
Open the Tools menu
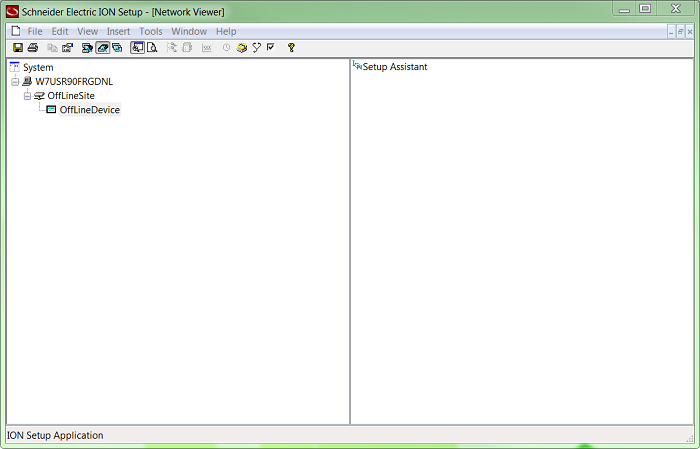pos(150,31)
